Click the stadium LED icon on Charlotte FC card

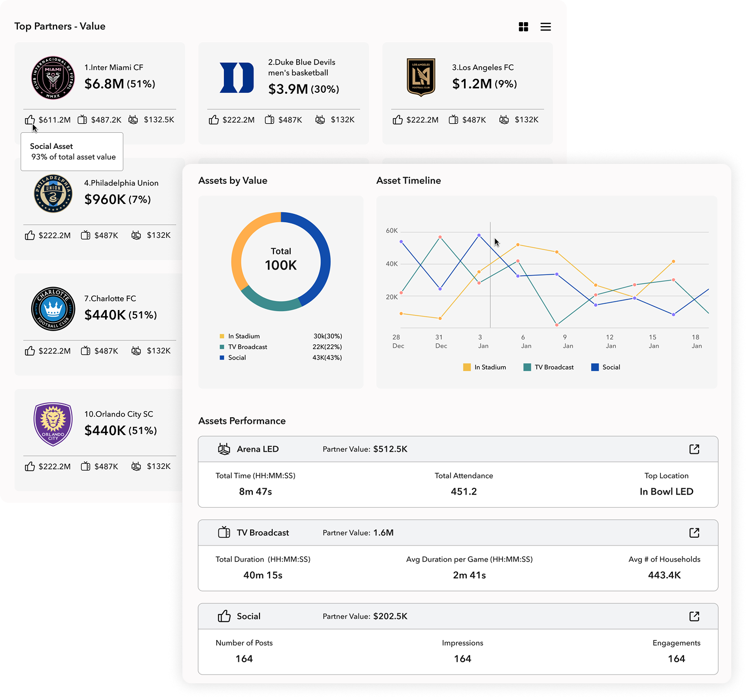(136, 351)
